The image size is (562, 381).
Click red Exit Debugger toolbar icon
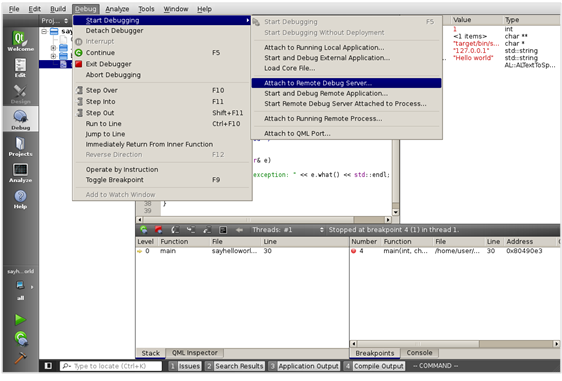158,230
